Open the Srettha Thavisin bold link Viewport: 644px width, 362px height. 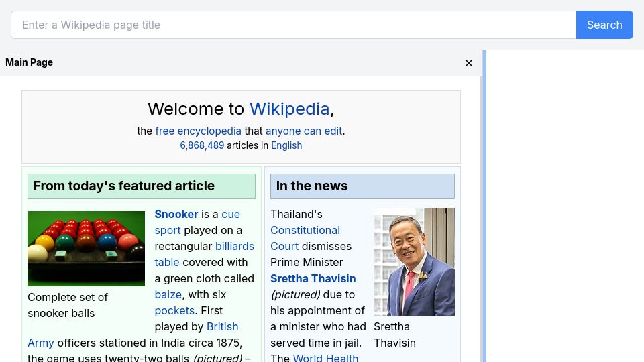click(x=313, y=279)
